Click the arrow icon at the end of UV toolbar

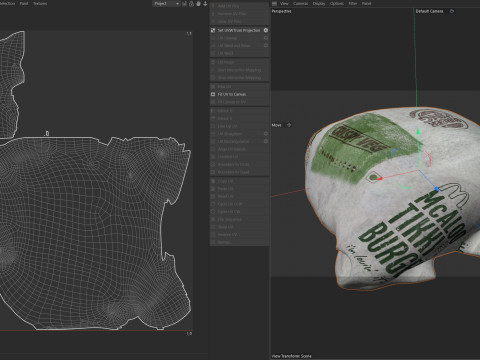(x=205, y=4)
